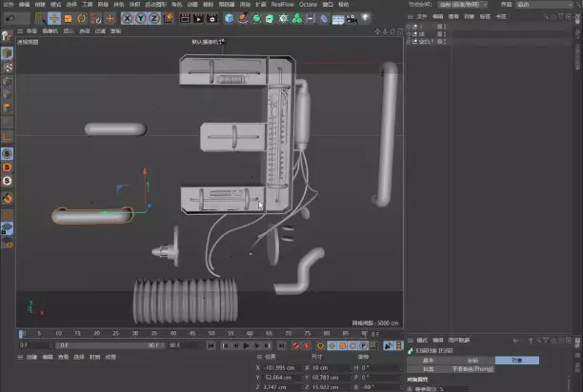Viewport: 583px width, 392px height.
Task: Click the Undo arrow icon
Action: (x=10, y=18)
